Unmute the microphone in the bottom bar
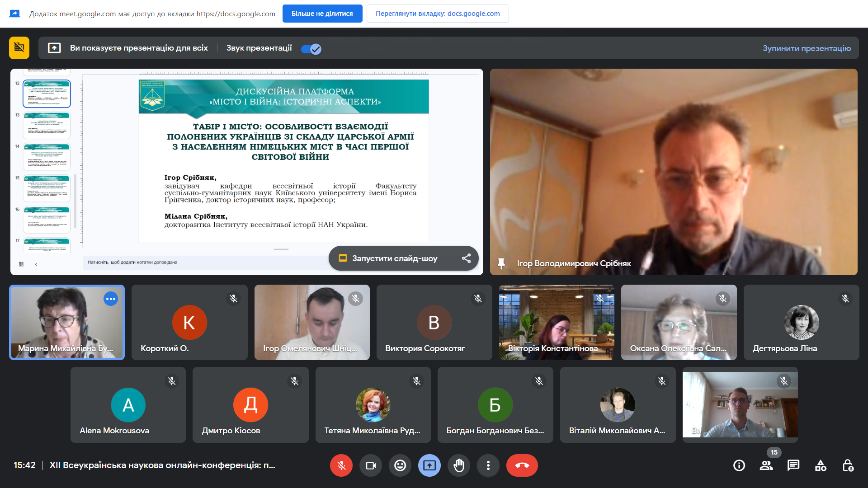This screenshot has width=868, height=488. (341, 465)
